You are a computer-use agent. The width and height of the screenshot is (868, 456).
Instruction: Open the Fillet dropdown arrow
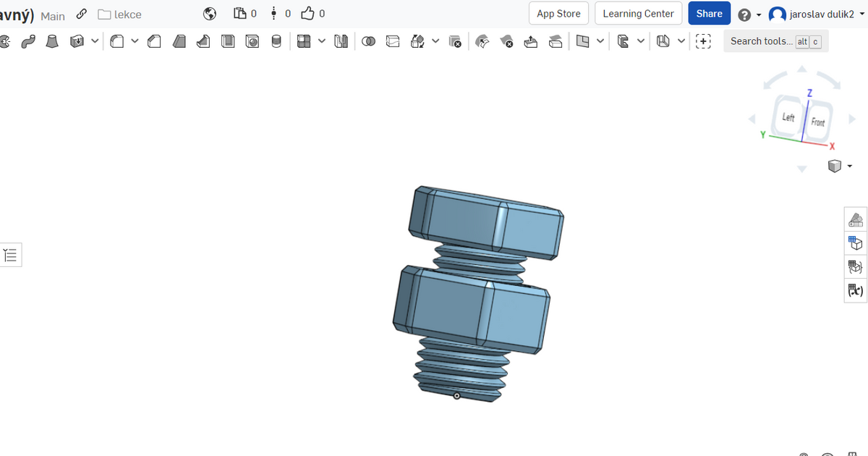pos(135,41)
